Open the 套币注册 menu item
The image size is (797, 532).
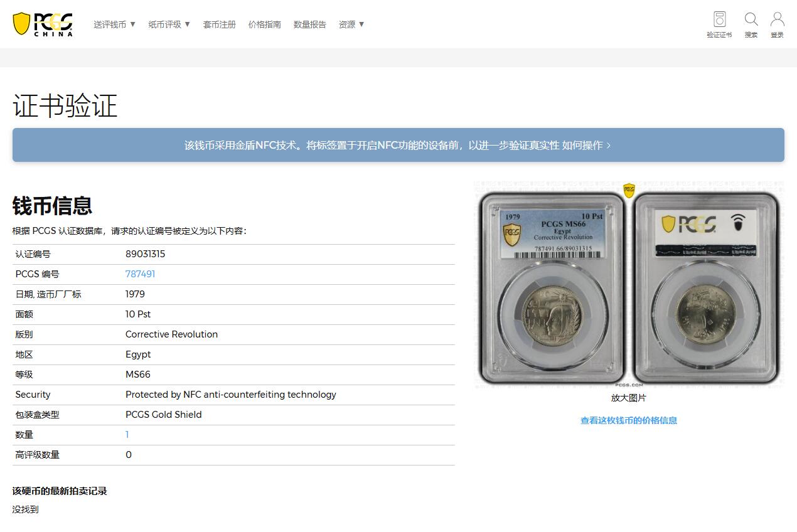point(220,24)
